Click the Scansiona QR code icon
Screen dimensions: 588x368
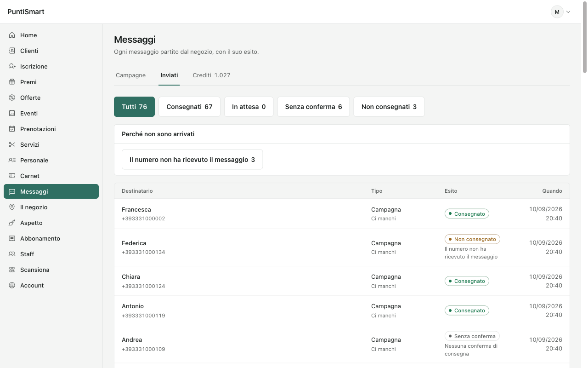(x=12, y=270)
